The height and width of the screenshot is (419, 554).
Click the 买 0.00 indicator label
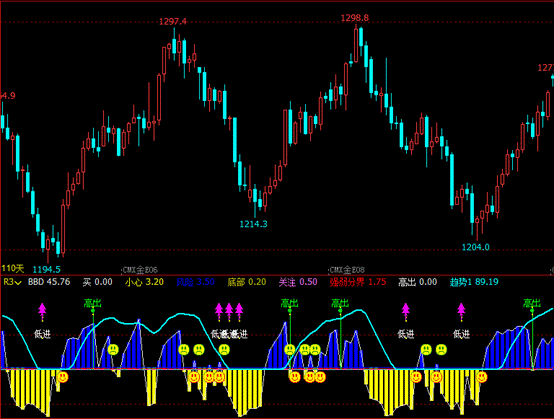98,282
